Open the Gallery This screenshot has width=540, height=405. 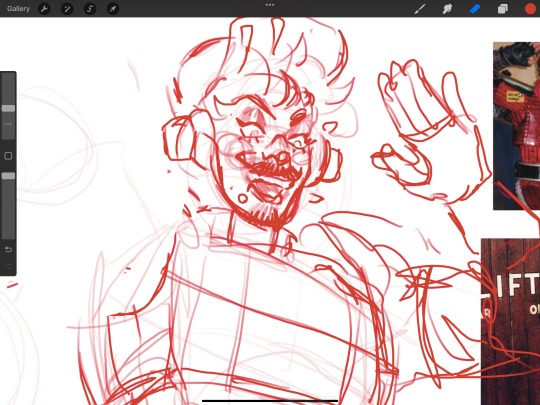(x=18, y=9)
